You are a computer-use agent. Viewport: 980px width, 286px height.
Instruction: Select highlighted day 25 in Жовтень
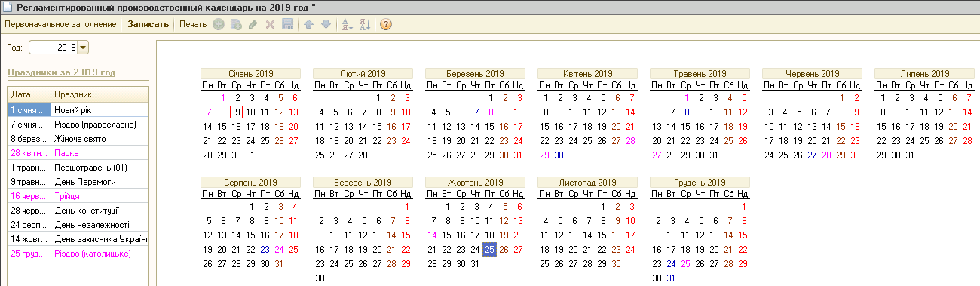[489, 249]
